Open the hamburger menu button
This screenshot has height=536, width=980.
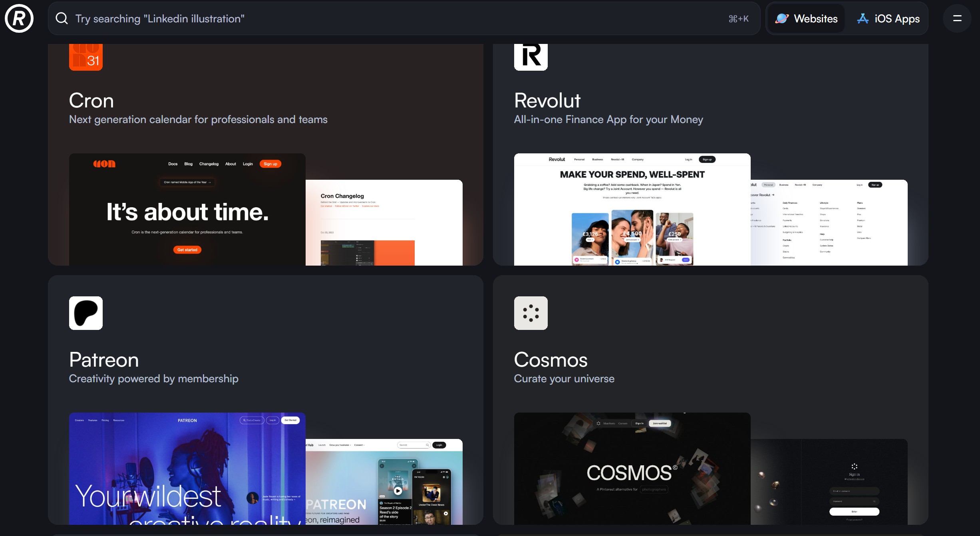tap(957, 18)
